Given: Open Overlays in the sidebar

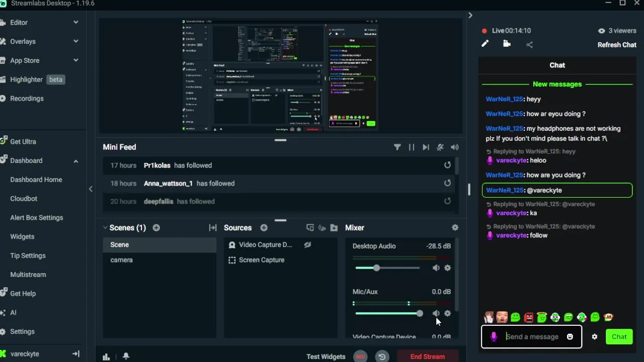Looking at the screenshot, I should click(x=23, y=42).
